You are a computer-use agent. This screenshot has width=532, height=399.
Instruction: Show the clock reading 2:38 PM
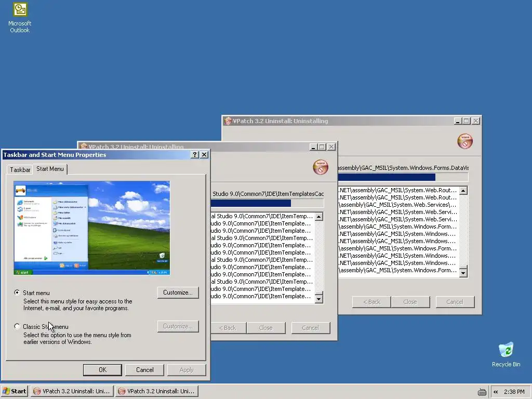(514, 392)
